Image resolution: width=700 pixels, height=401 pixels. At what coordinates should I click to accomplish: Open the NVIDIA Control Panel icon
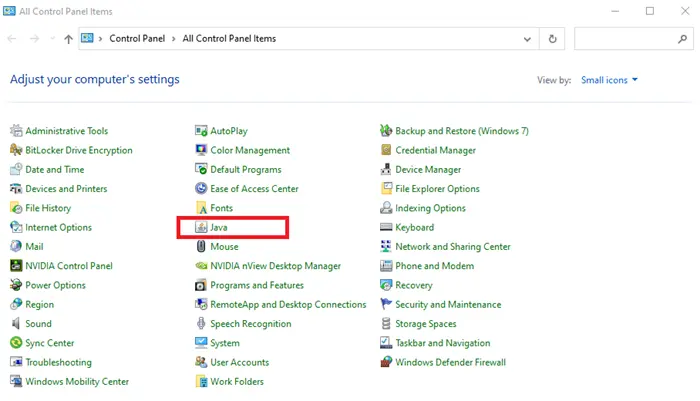[x=16, y=266]
